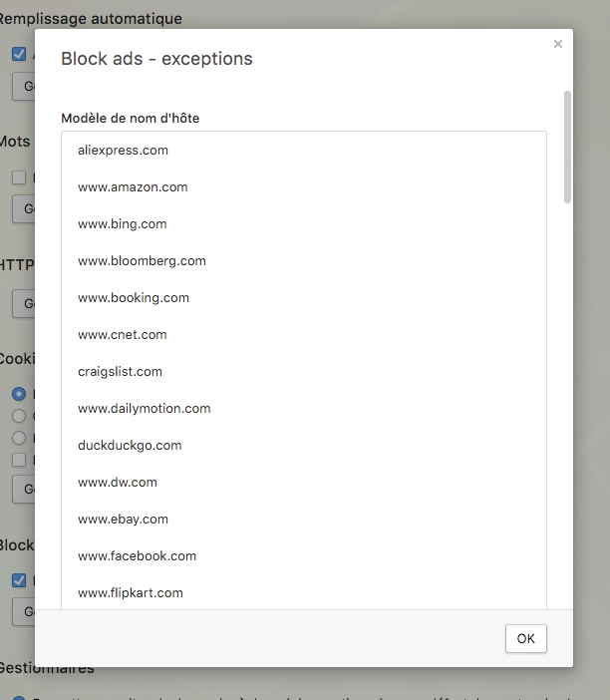Confirm the dialog with the OK button

[525, 638]
